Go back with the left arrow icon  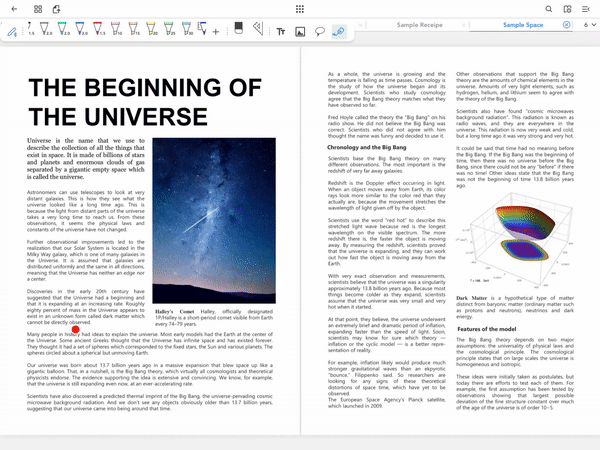[x=14, y=9]
